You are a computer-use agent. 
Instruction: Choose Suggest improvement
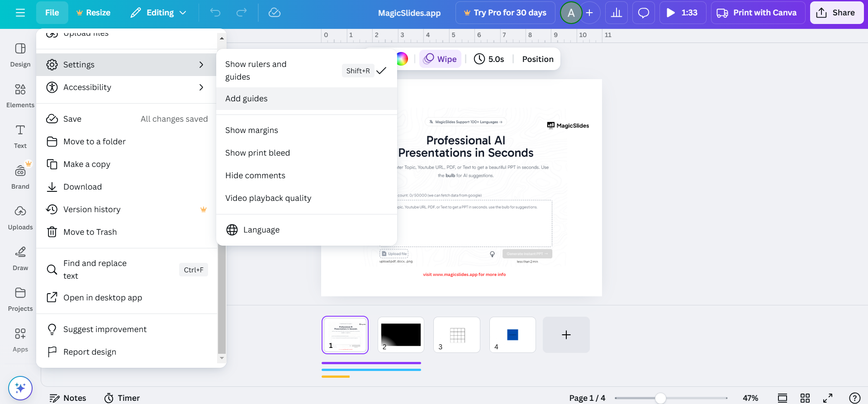click(x=127, y=329)
